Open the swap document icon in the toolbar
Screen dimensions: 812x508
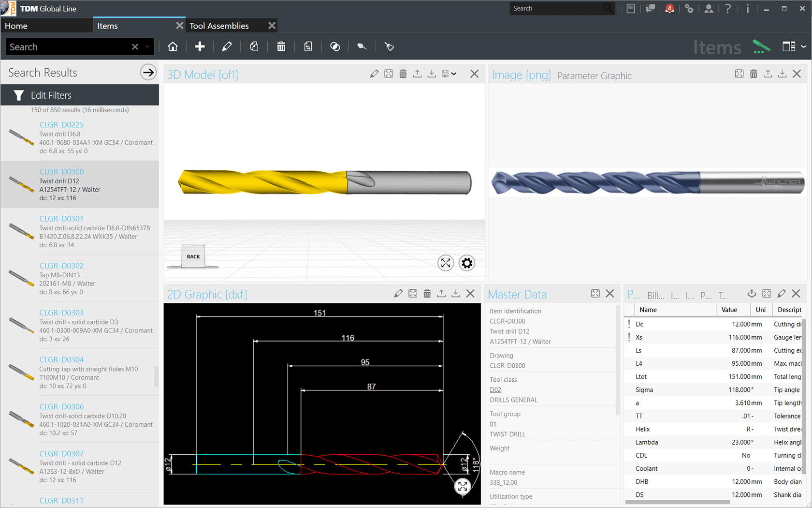pos(308,46)
